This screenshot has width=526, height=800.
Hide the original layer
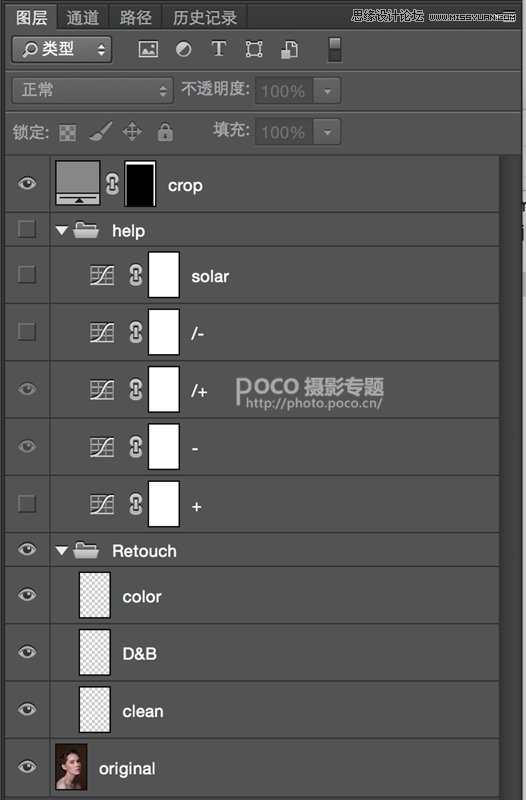(x=27, y=767)
